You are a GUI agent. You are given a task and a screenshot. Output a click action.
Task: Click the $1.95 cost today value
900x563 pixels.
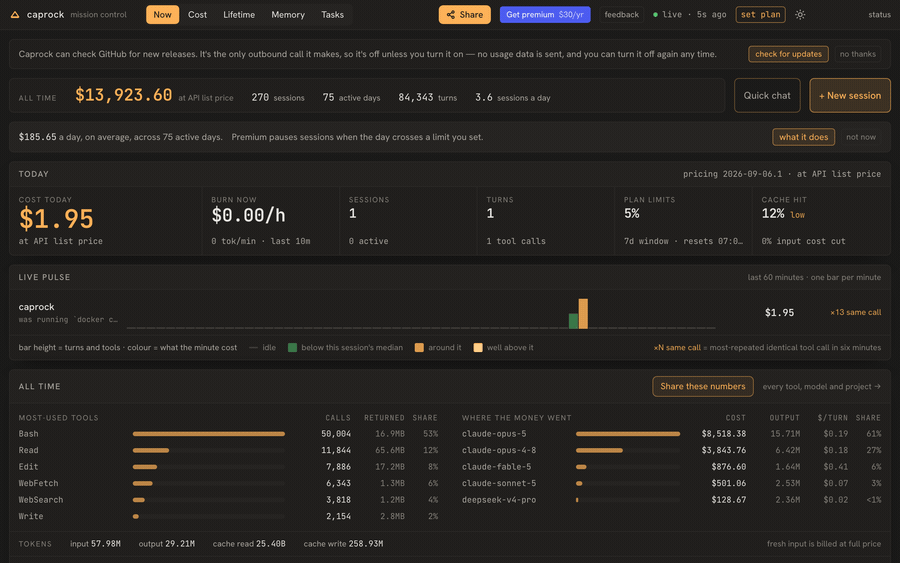point(56,219)
